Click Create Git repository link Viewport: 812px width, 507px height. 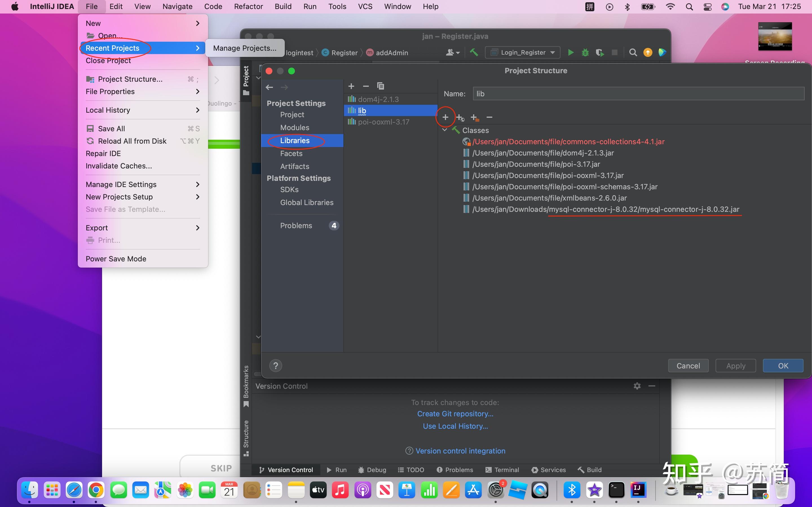[455, 414]
